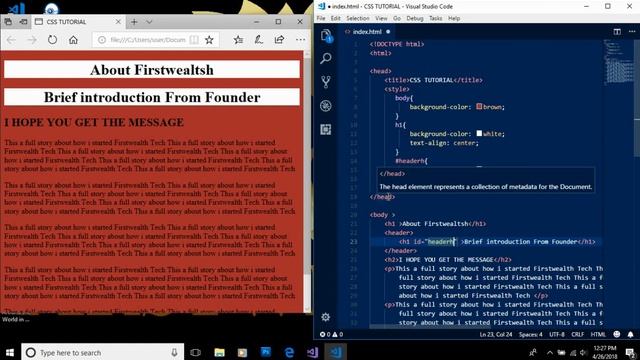Open the Debug menu
The height and width of the screenshot is (360, 640).
pyautogui.click(x=415, y=18)
